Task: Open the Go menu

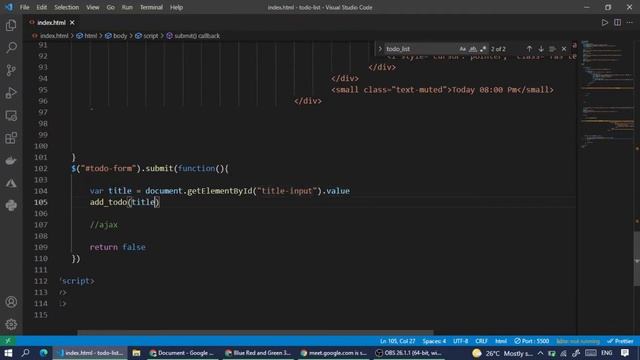Action: click(x=111, y=7)
